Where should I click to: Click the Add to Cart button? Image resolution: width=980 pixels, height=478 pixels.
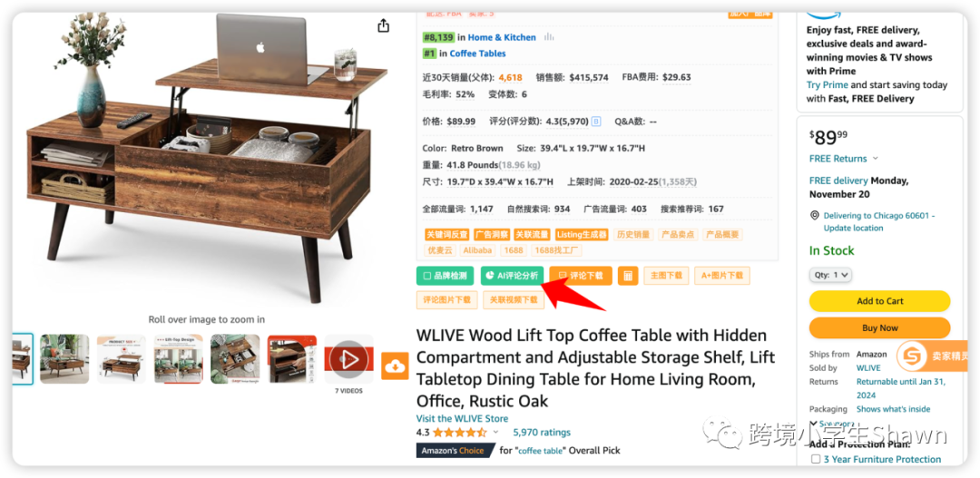[879, 301]
